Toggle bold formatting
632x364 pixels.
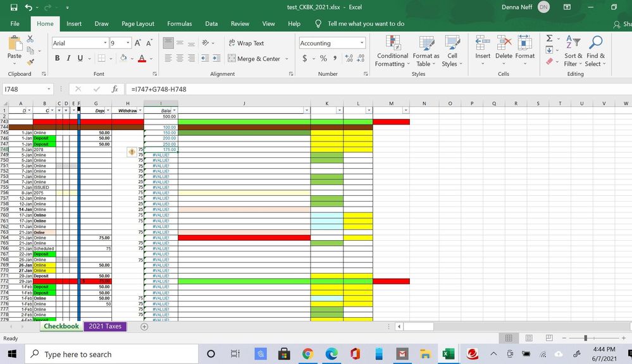58,58
